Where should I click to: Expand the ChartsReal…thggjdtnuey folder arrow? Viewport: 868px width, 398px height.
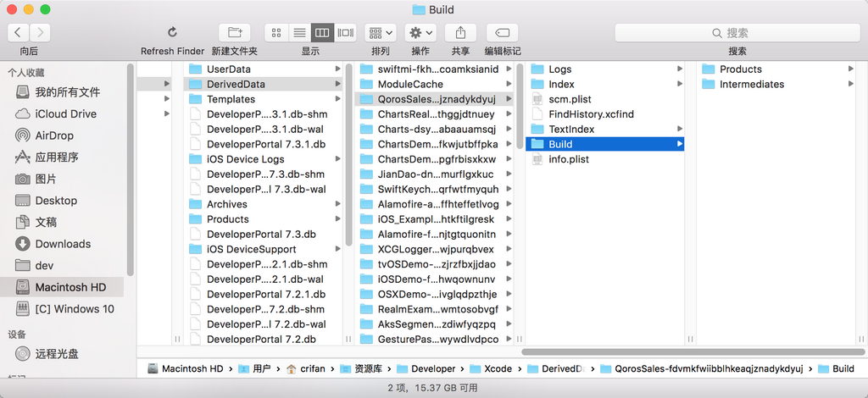point(509,114)
